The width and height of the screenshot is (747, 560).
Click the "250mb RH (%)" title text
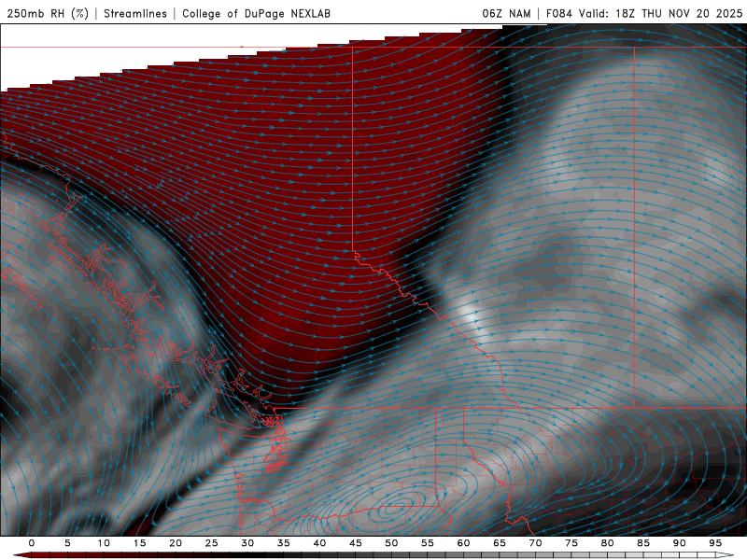[x=48, y=13]
